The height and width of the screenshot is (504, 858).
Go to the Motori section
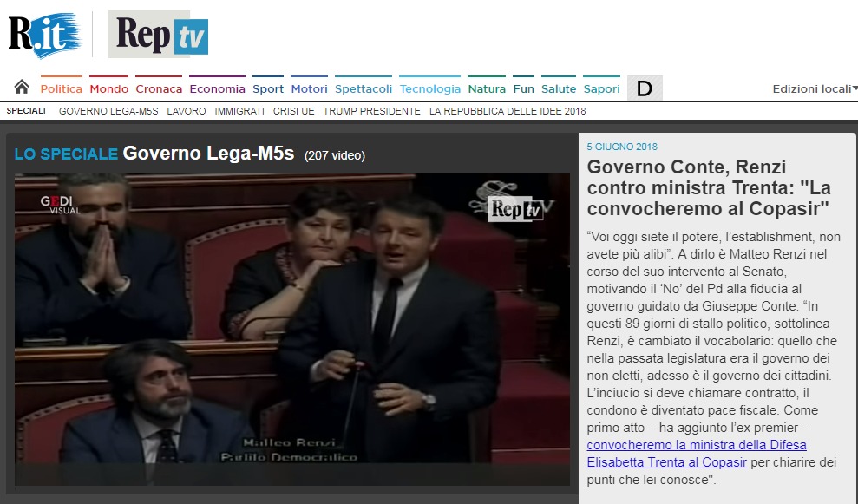coord(309,88)
